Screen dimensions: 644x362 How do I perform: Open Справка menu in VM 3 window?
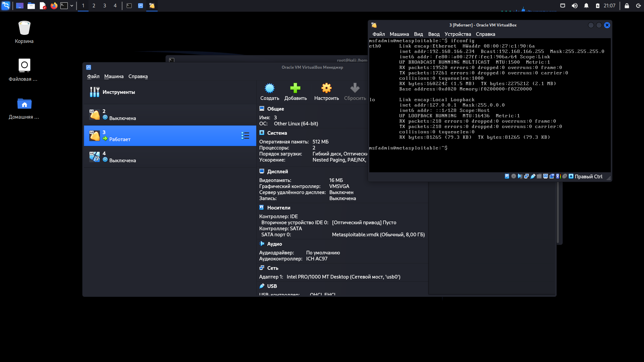(485, 34)
